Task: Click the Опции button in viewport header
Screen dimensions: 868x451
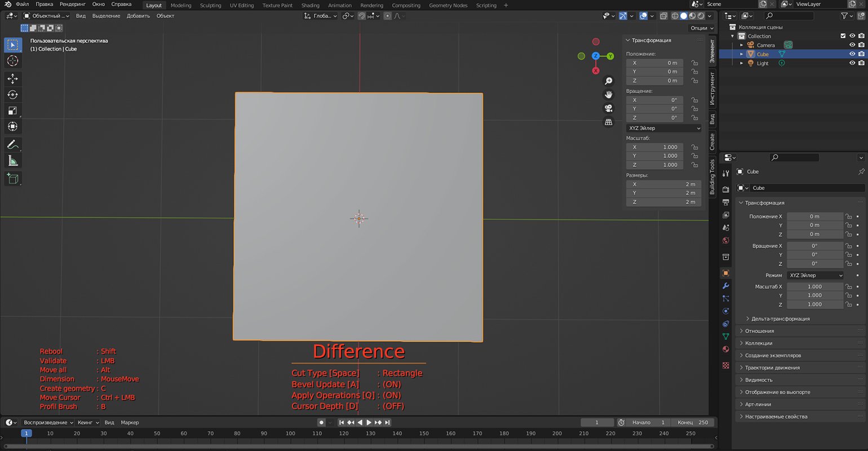Action: pos(701,28)
